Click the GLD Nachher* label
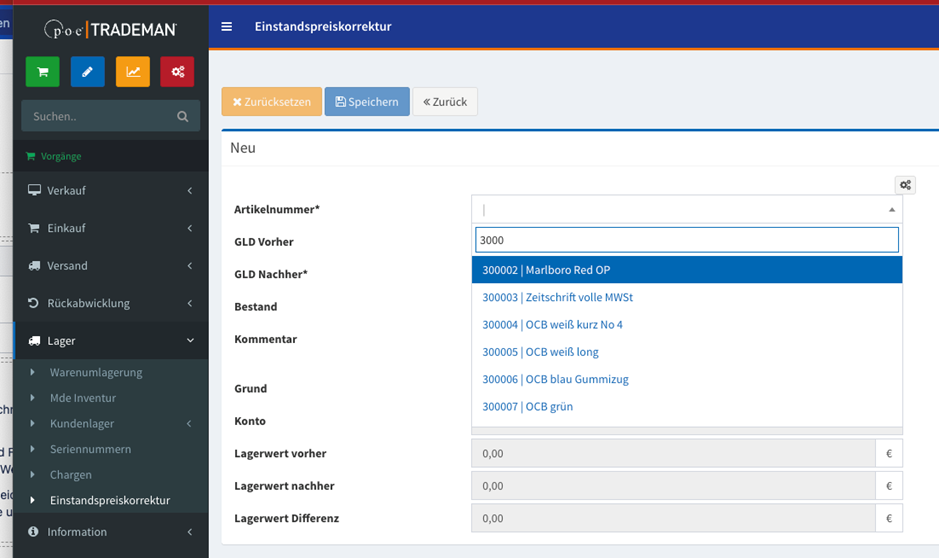 pos(271,274)
